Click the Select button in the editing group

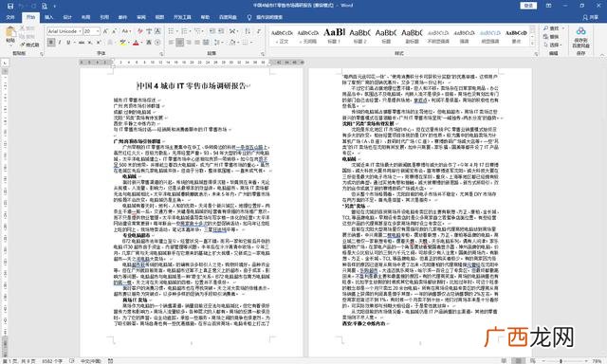pyautogui.click(x=553, y=45)
